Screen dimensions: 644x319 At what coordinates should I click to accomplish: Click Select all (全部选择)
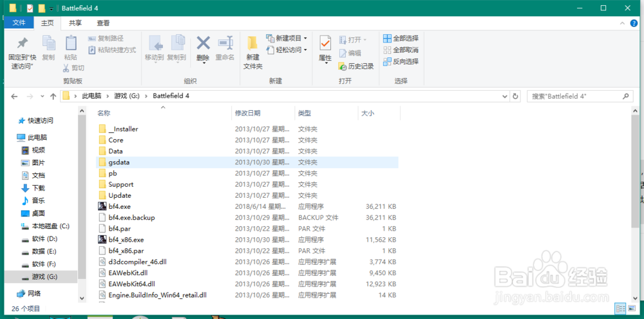pyautogui.click(x=401, y=38)
